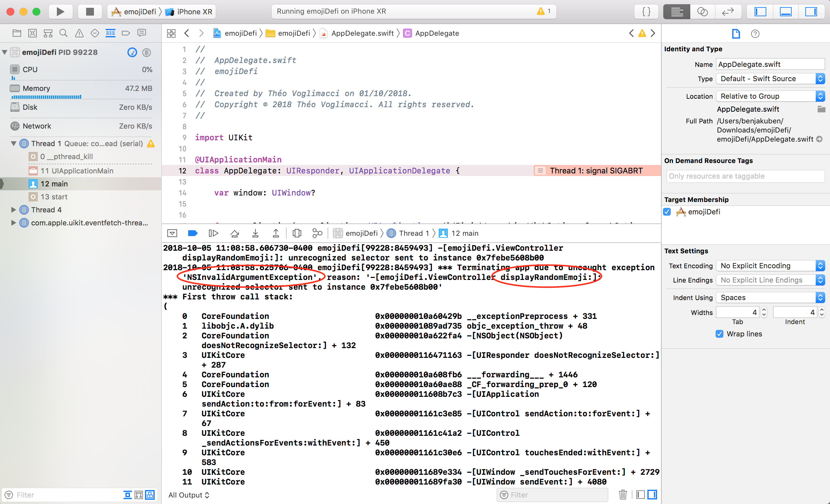Screen dimensions: 830x504
Task: Open the Issue navigator tab
Action: click(79, 33)
